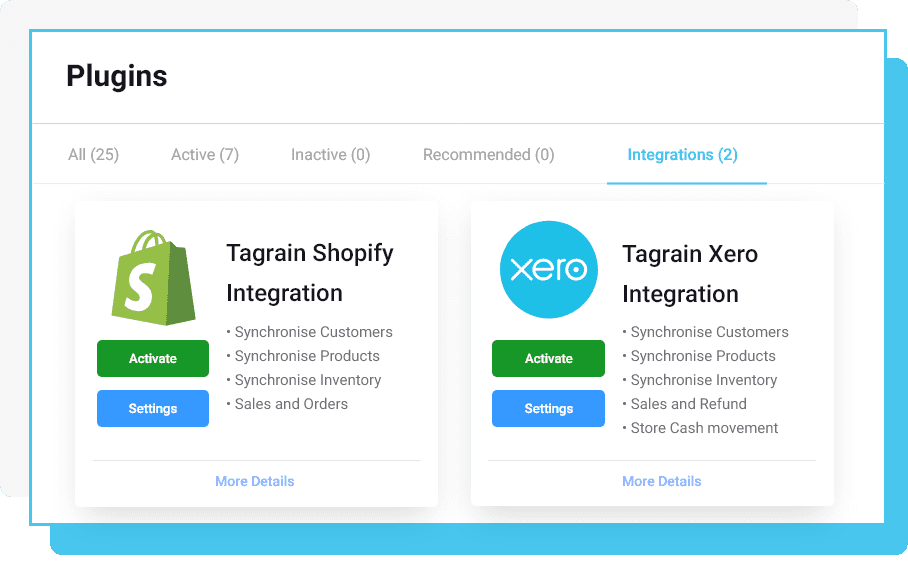Click the Tagrain Shopify Integration title
The width and height of the screenshot is (908, 561).
point(310,273)
